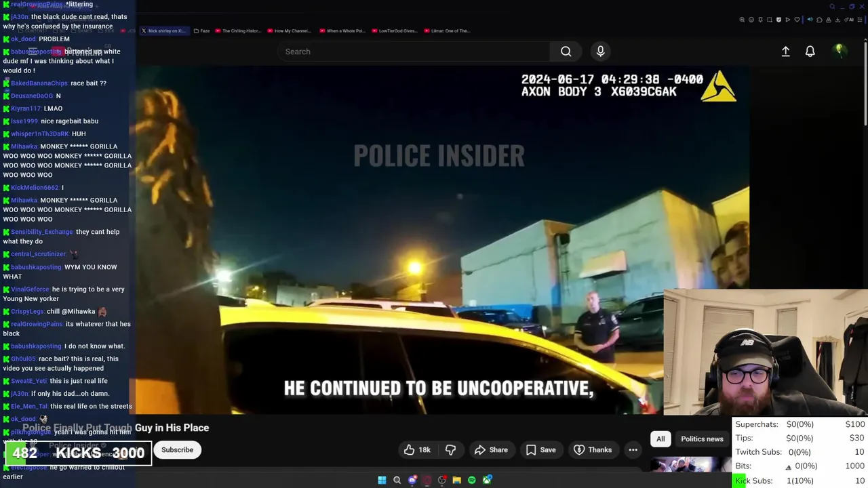Screen dimensions: 868x488
Task: Click chat username 'BakedBananaChips'
Action: (x=39, y=83)
